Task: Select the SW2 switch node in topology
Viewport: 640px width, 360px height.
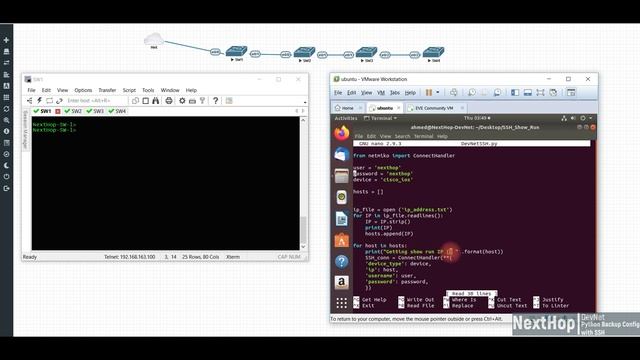Action: point(304,52)
